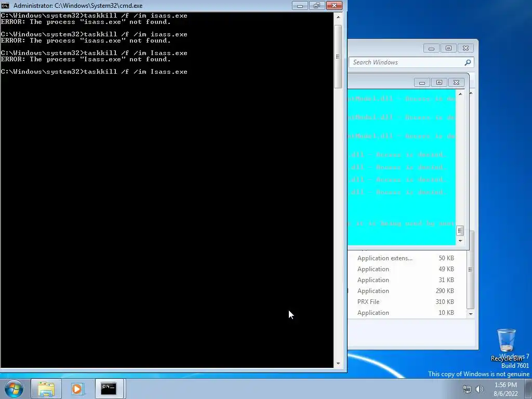532x399 pixels.
Task: Click the Search Windows field in Explorer
Action: 411,62
